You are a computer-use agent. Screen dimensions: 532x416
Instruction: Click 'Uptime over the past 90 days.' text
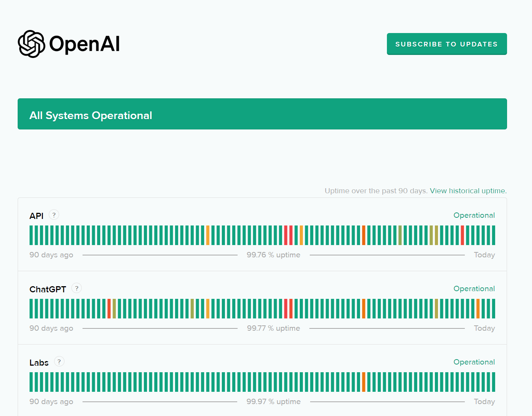(376, 191)
